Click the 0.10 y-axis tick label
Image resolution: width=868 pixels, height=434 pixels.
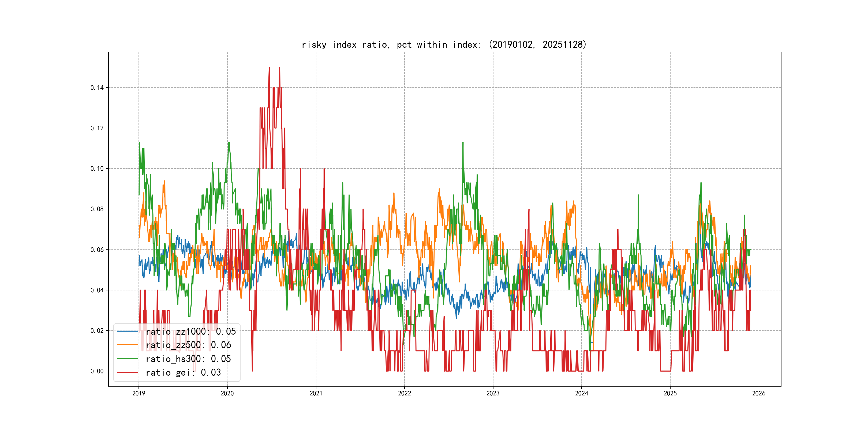(97, 169)
